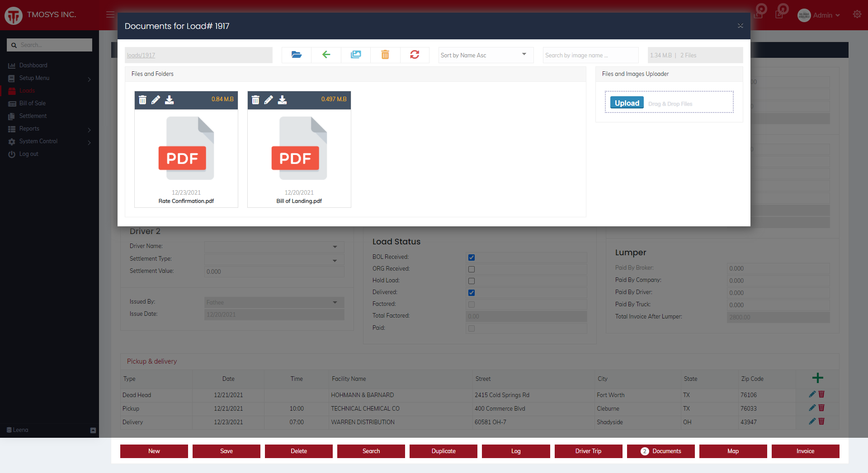This screenshot has width=868, height=473.
Task: Open folder icon in documents toolbar
Action: pyautogui.click(x=297, y=55)
